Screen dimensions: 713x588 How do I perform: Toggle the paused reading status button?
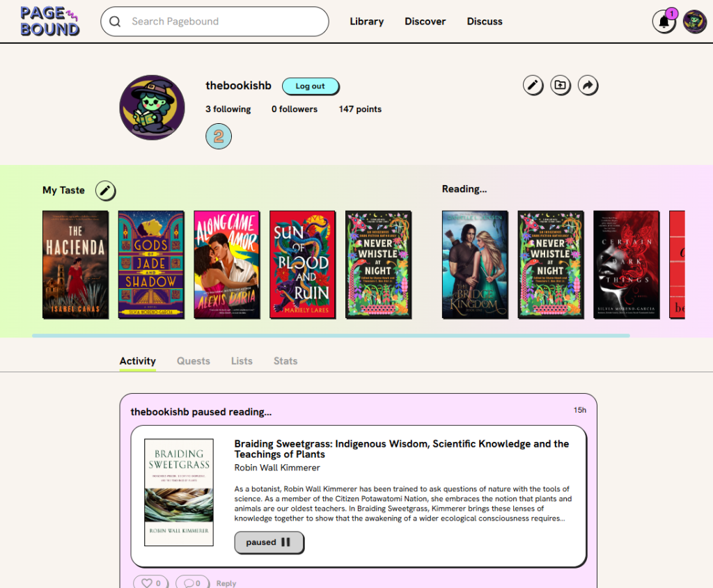pos(269,543)
